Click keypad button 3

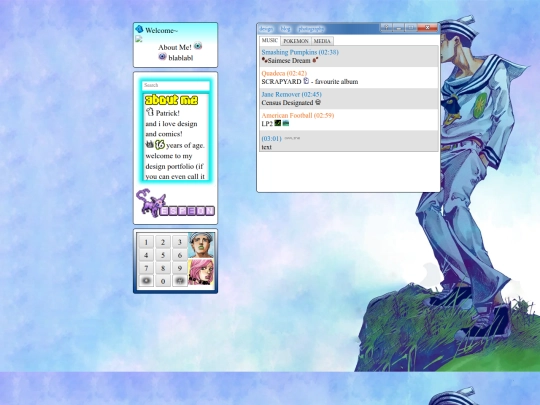[179, 242]
